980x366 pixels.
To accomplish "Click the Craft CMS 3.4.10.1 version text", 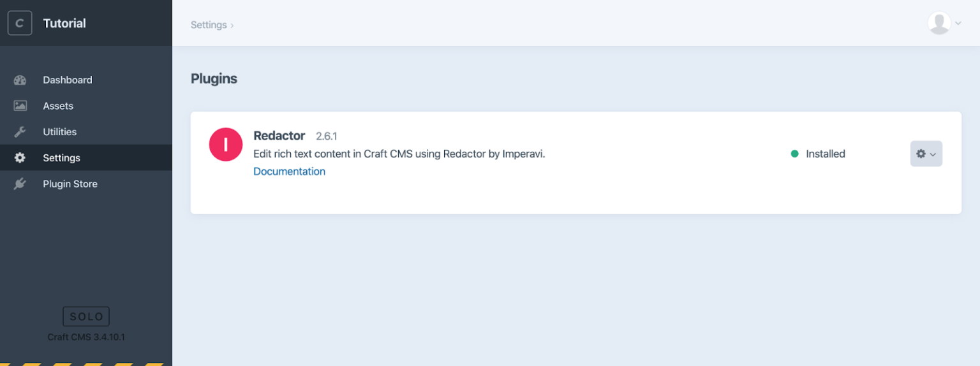I will pos(86,337).
